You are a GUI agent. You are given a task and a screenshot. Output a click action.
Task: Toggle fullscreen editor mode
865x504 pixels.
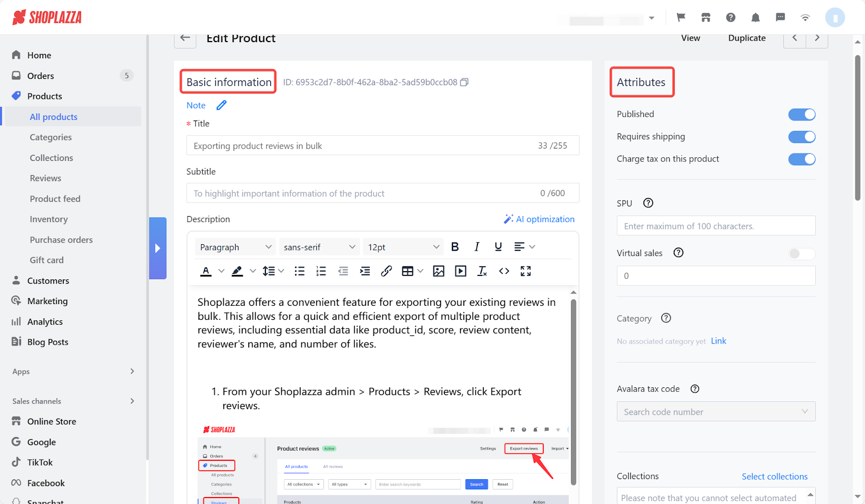(525, 271)
